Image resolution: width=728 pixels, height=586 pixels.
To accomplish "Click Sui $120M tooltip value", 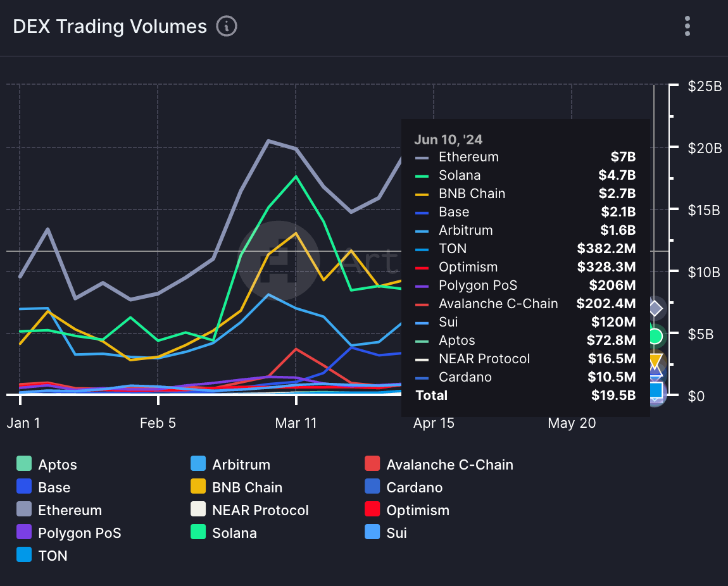I will pyautogui.click(x=613, y=321).
